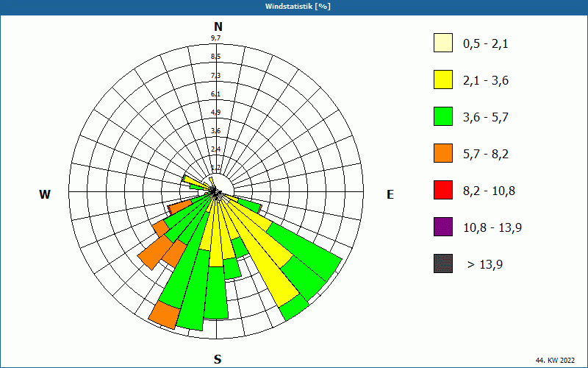Click the > 13,9 legend label

coord(485,265)
